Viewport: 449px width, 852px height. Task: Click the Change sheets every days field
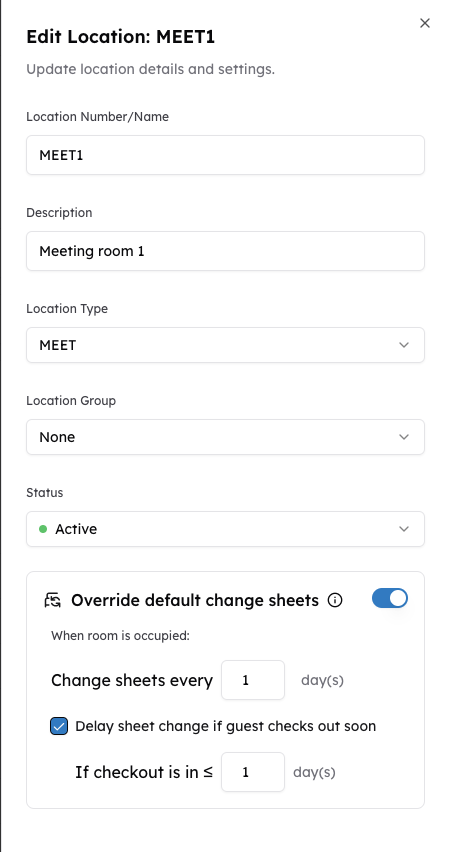(253, 680)
